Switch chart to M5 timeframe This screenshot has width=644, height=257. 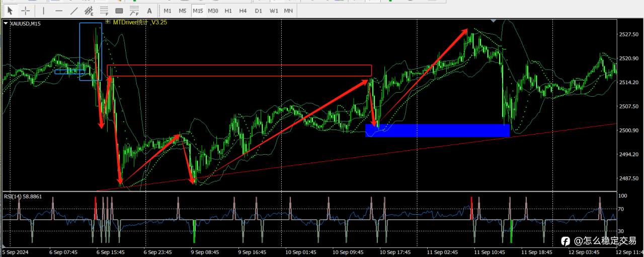tap(183, 11)
